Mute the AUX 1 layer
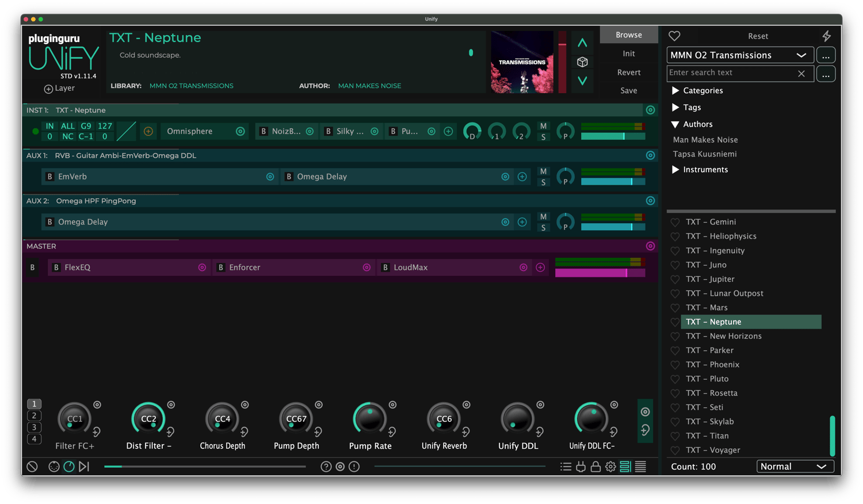863x504 pixels. (x=543, y=171)
